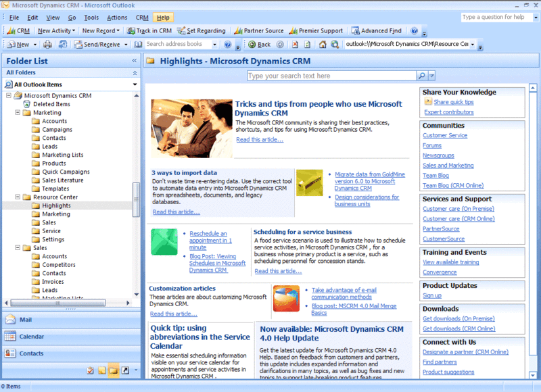Click the Outlook help icon beside address books
Screen dimensions: 541x392
(x=227, y=44)
